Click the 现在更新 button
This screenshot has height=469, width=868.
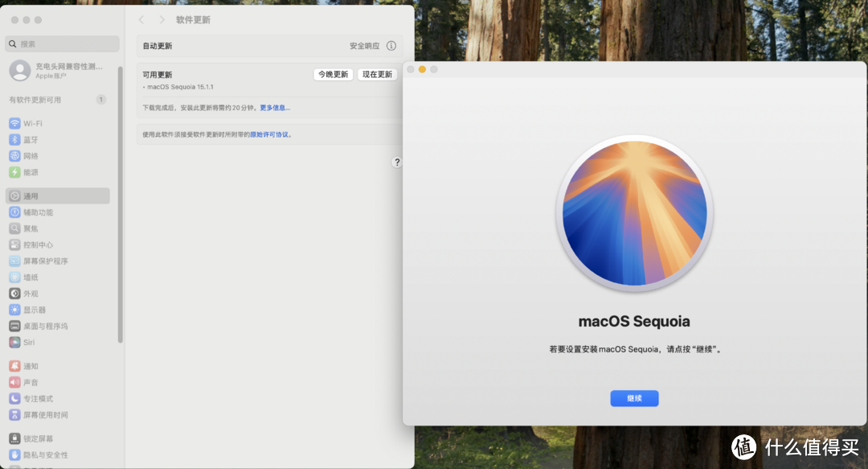click(378, 74)
